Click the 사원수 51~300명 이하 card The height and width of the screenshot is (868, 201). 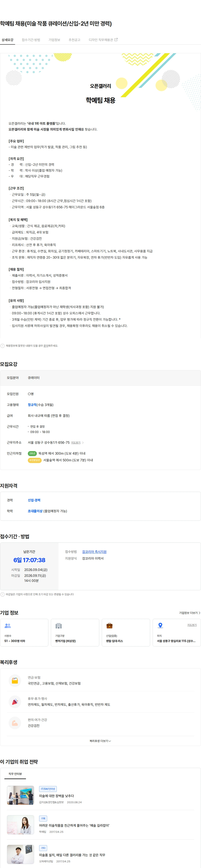(24, 632)
